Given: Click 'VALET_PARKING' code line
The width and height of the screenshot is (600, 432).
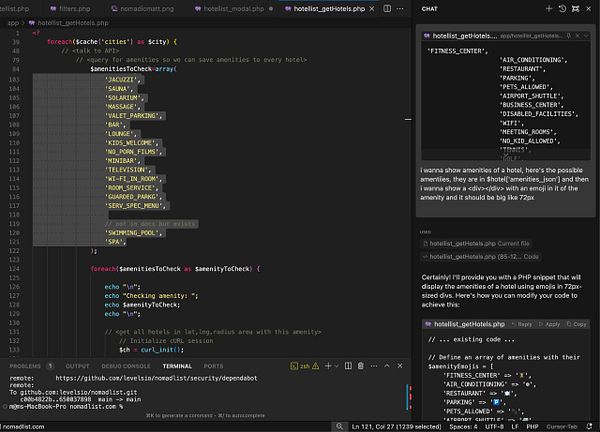Looking at the screenshot, I should pyautogui.click(x=134, y=116).
